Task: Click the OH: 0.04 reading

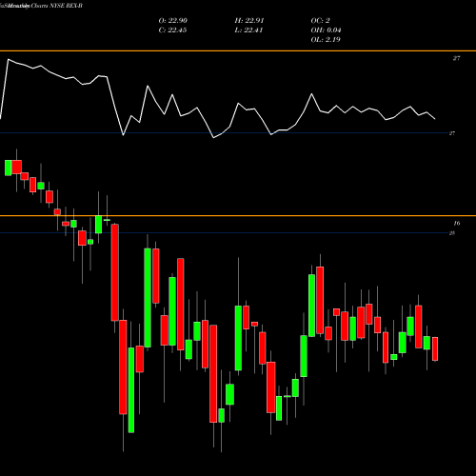Action: tap(326, 30)
